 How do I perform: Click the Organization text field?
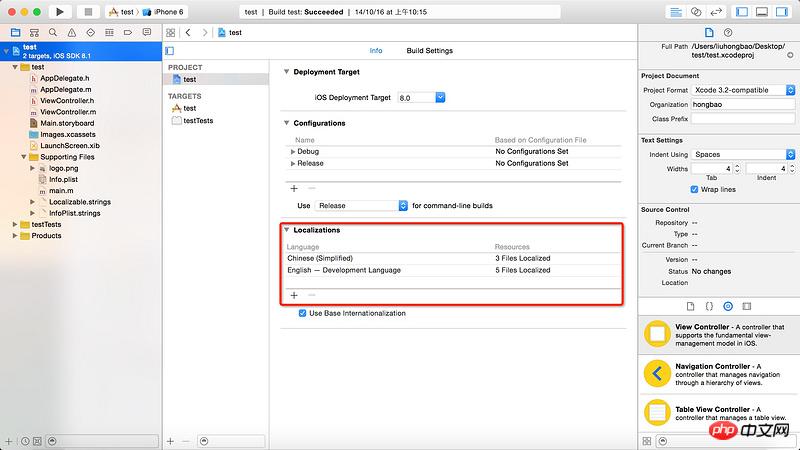tap(743, 104)
